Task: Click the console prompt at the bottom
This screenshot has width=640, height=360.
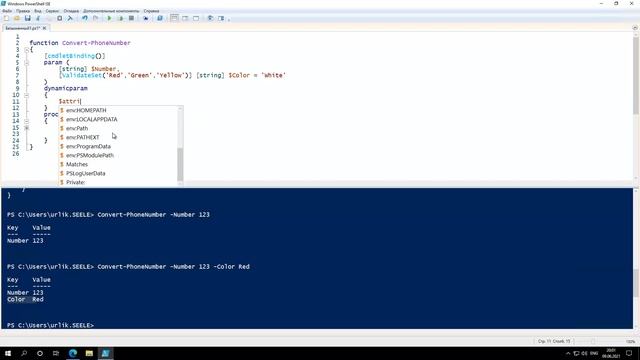Action: pyautogui.click(x=51, y=325)
